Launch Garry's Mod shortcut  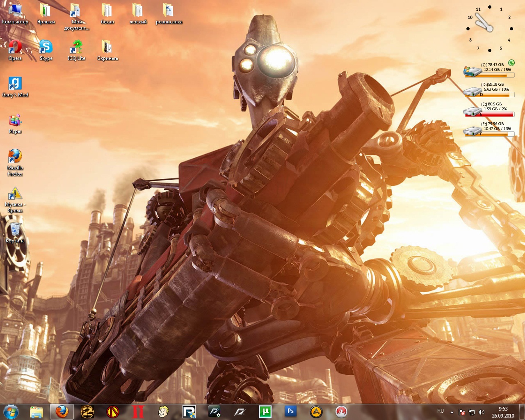[15, 87]
